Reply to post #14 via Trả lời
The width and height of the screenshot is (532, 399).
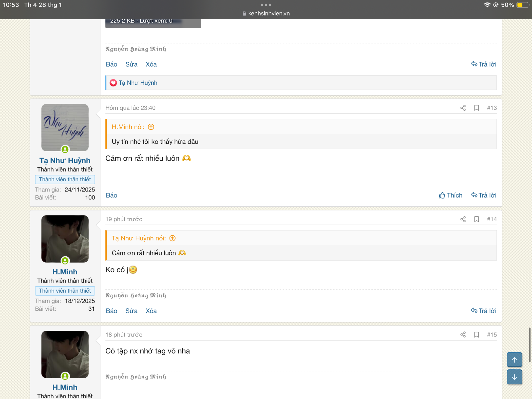click(483, 311)
